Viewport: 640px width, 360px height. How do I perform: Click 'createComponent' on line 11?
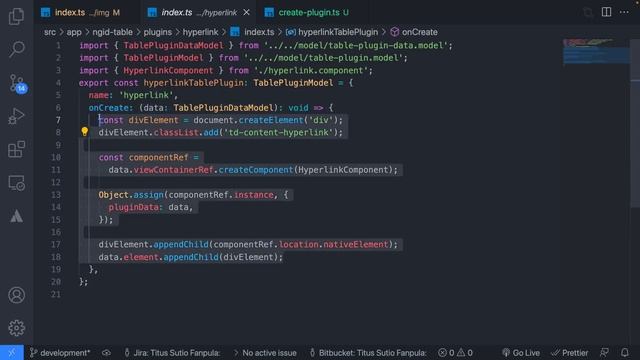tap(256, 170)
